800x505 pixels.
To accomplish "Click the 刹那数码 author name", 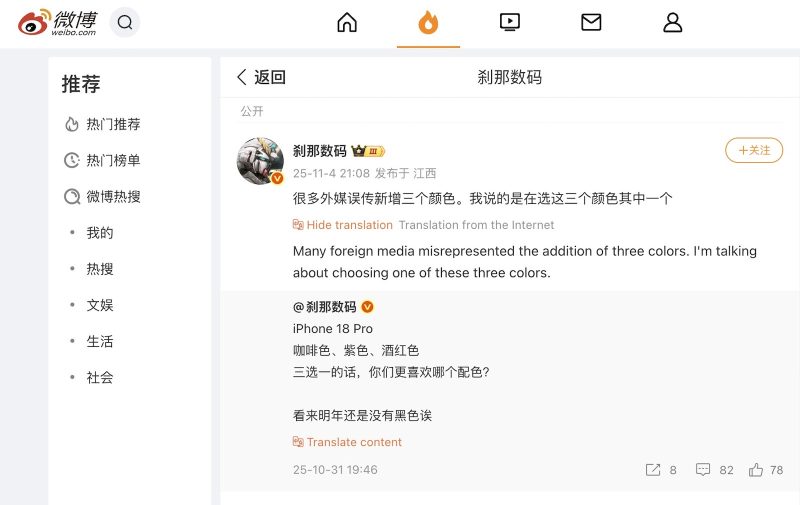I will pyautogui.click(x=319, y=151).
